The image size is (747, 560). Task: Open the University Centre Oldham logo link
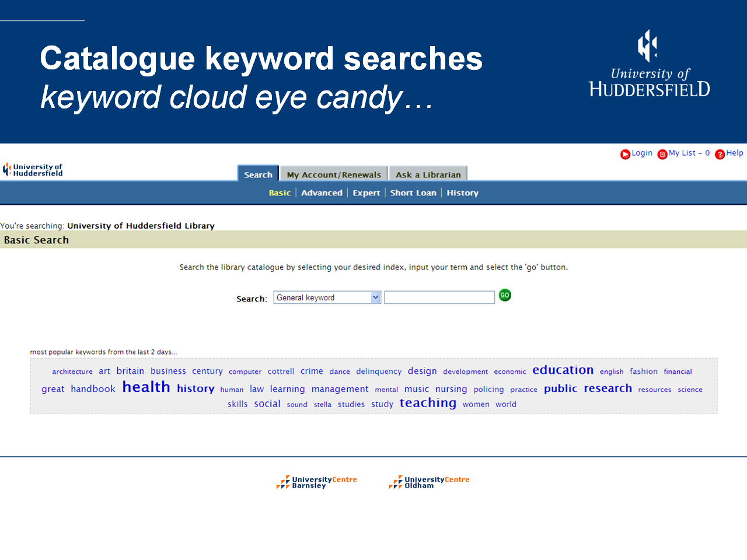[430, 482]
